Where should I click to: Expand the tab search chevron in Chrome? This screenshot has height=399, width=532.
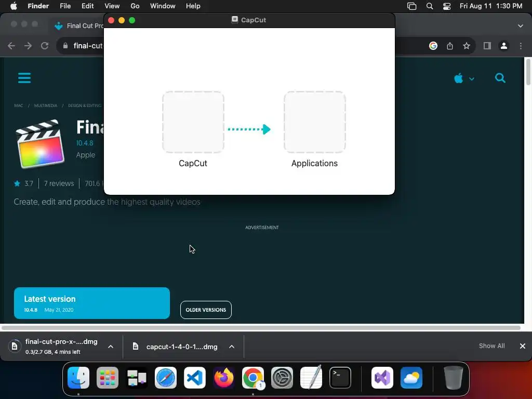(x=521, y=26)
